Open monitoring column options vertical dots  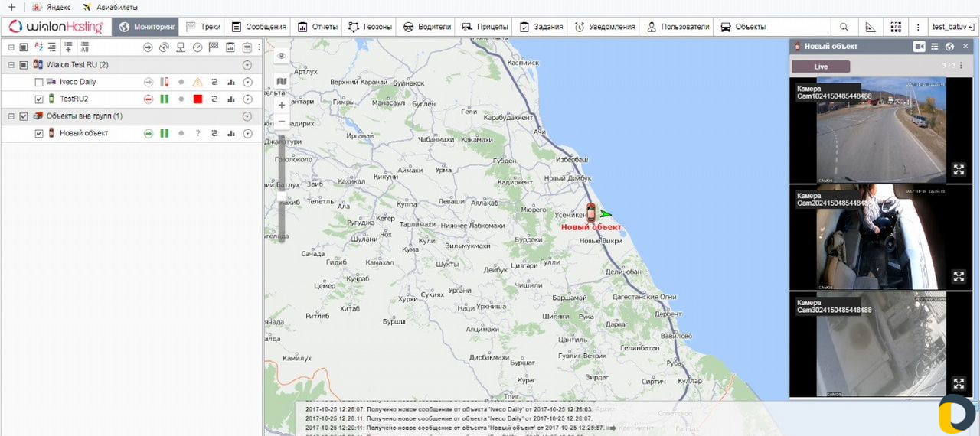point(258,47)
